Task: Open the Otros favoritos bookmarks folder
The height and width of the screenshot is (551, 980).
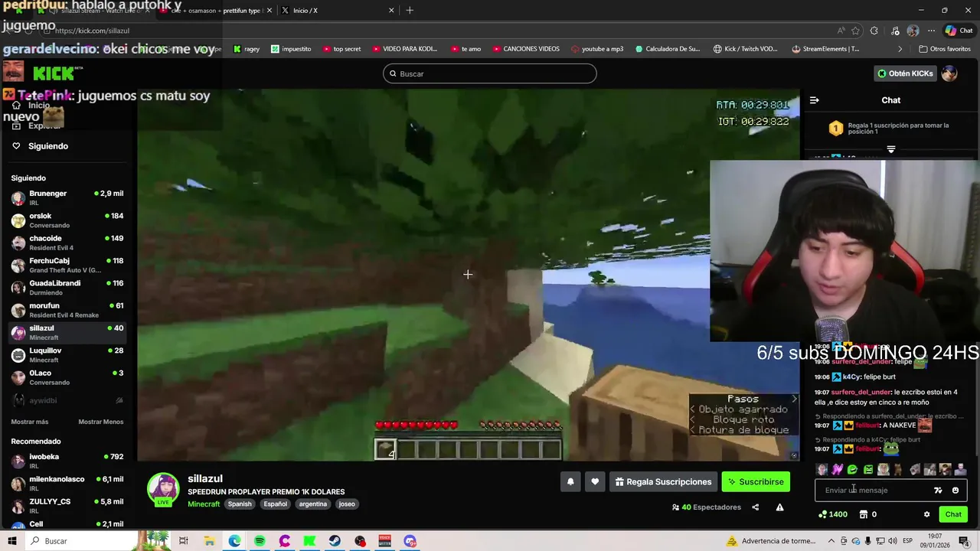Action: 944,49
